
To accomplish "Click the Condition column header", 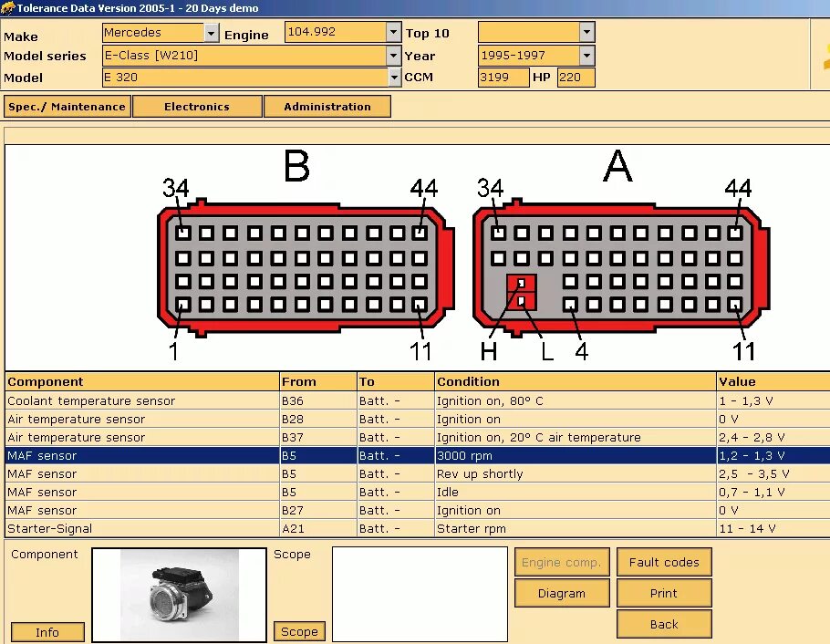I will click(576, 382).
